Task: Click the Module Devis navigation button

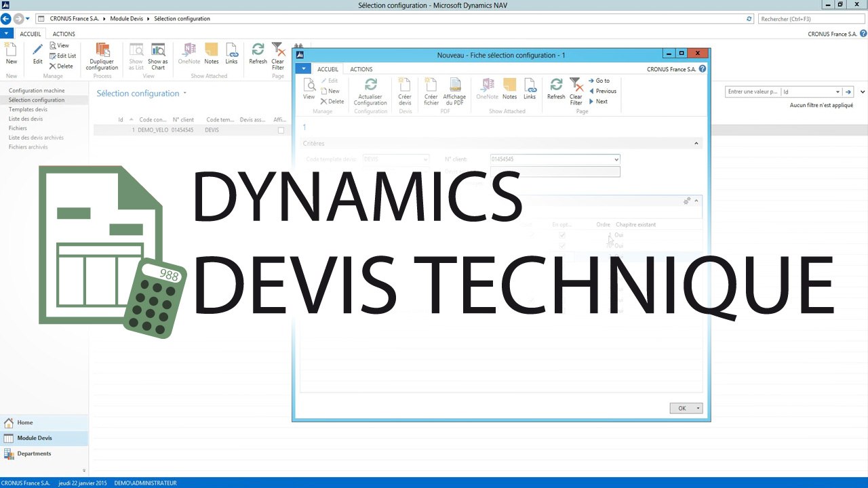Action: pos(44,438)
